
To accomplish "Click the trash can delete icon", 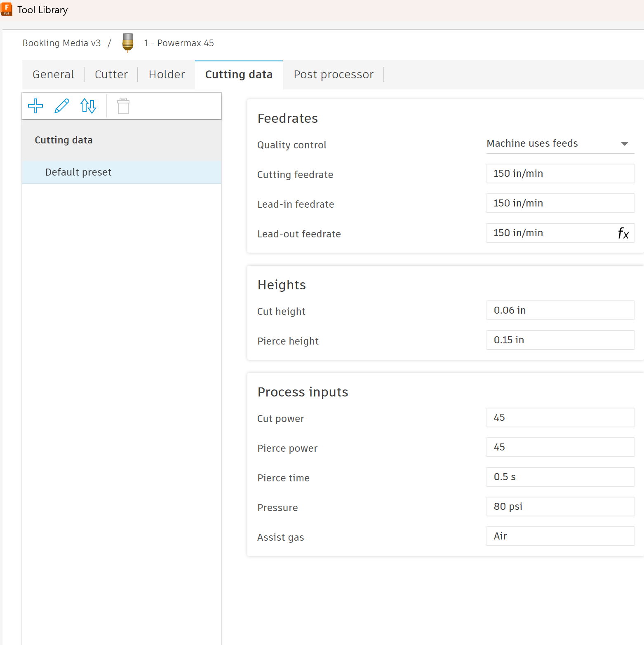I will 123,106.
